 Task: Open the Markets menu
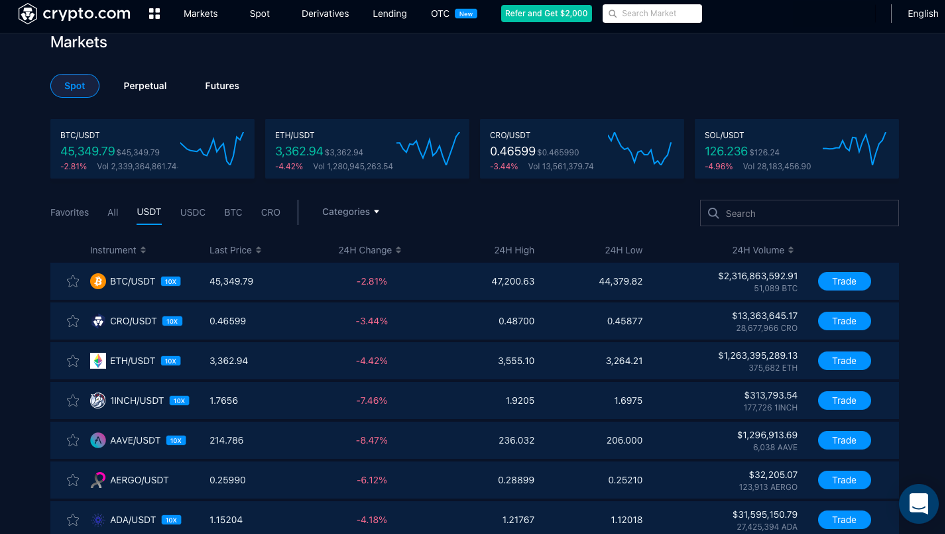pos(201,13)
